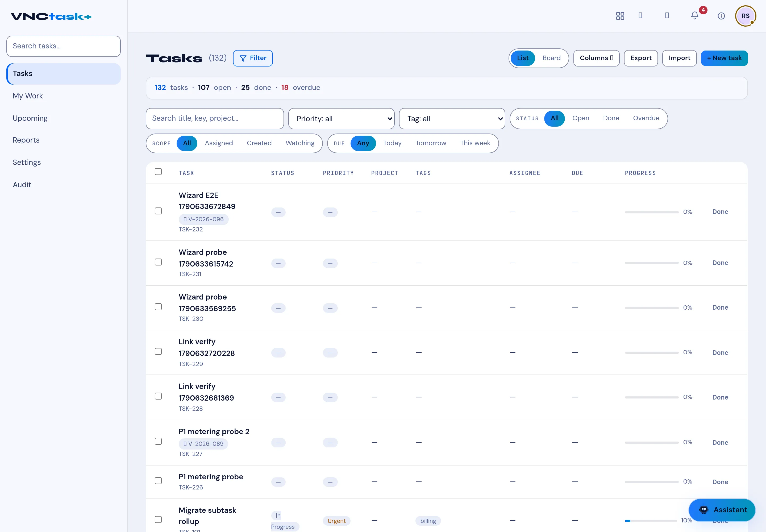Open Audit in sidebar
The width and height of the screenshot is (766, 532).
pyautogui.click(x=63, y=185)
